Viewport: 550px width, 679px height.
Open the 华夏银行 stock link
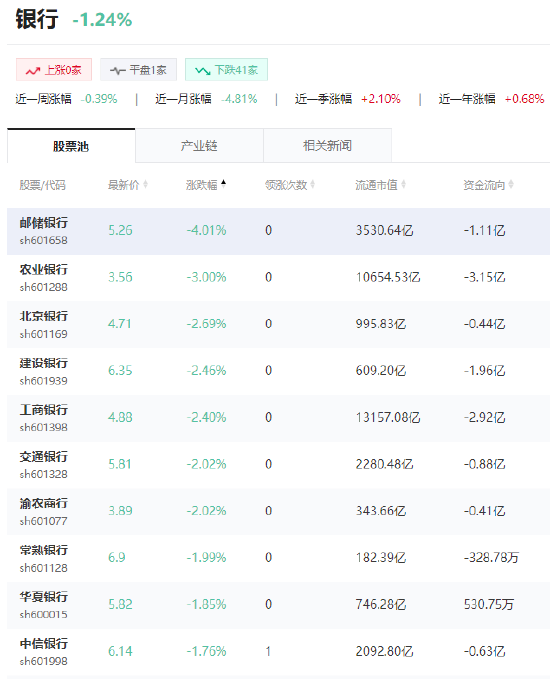(44, 597)
